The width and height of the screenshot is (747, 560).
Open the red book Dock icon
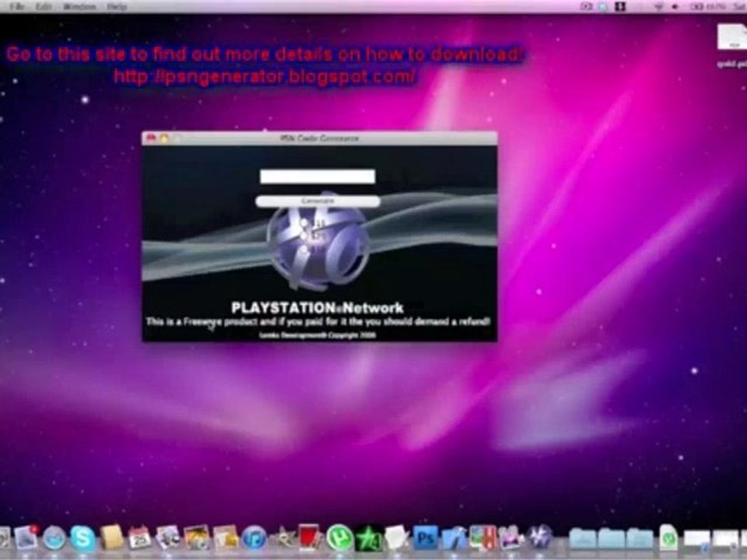310,538
